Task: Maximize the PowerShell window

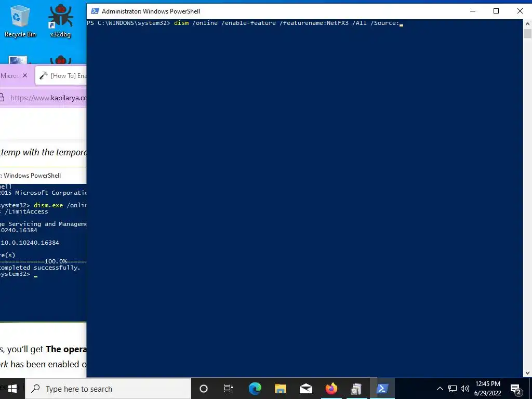Action: (496, 11)
